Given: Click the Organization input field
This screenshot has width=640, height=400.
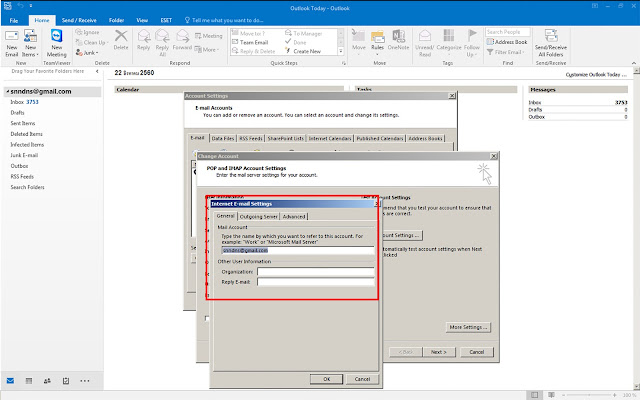Looking at the screenshot, I should click(x=316, y=271).
